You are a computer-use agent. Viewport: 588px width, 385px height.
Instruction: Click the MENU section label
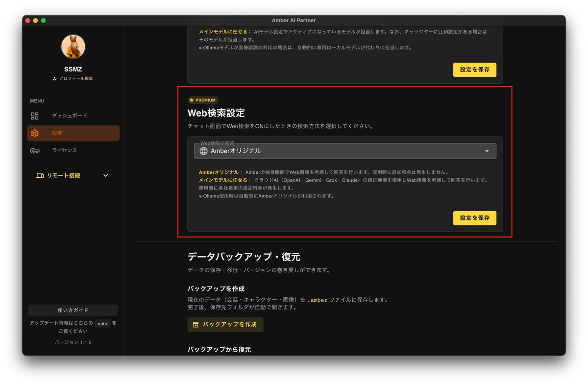(37, 101)
